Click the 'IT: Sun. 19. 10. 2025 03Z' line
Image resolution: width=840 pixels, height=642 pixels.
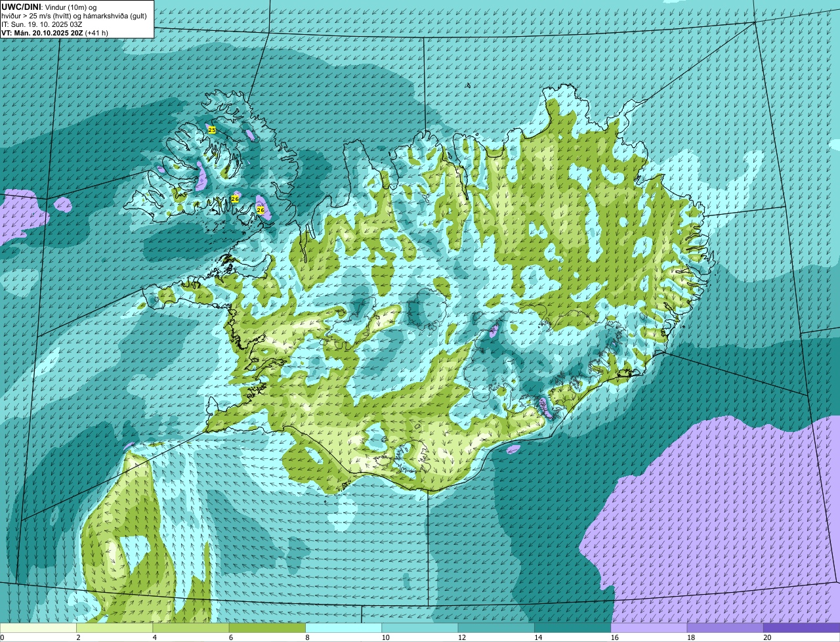(x=42, y=24)
